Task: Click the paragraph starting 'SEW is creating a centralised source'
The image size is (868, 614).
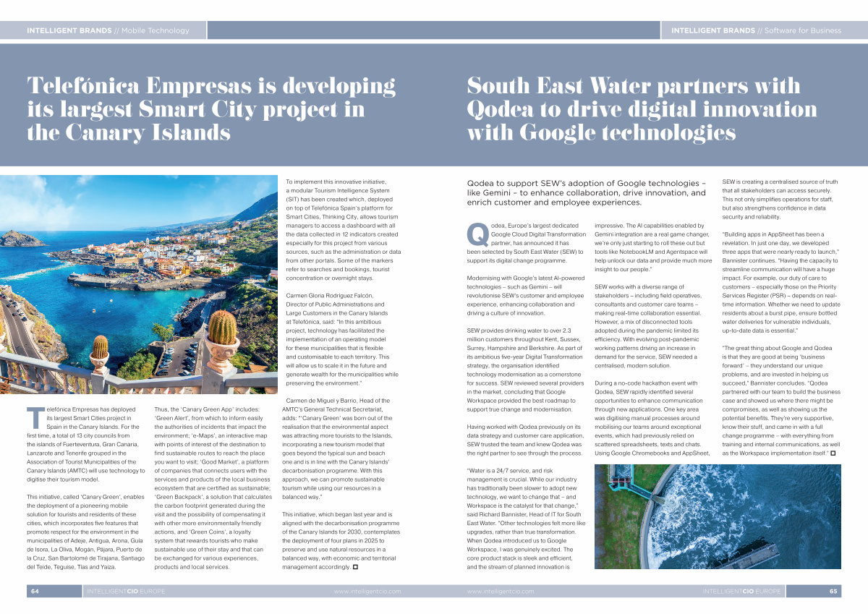Action: (780, 199)
